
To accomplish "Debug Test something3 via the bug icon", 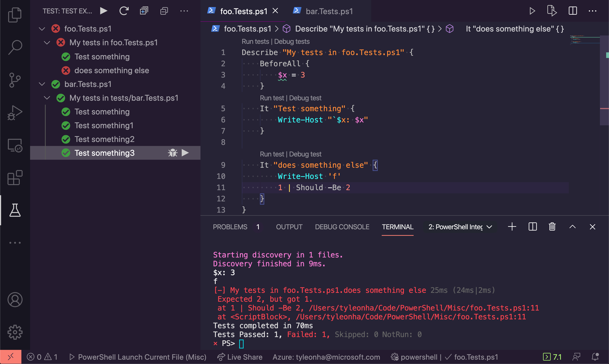I will coord(173,152).
